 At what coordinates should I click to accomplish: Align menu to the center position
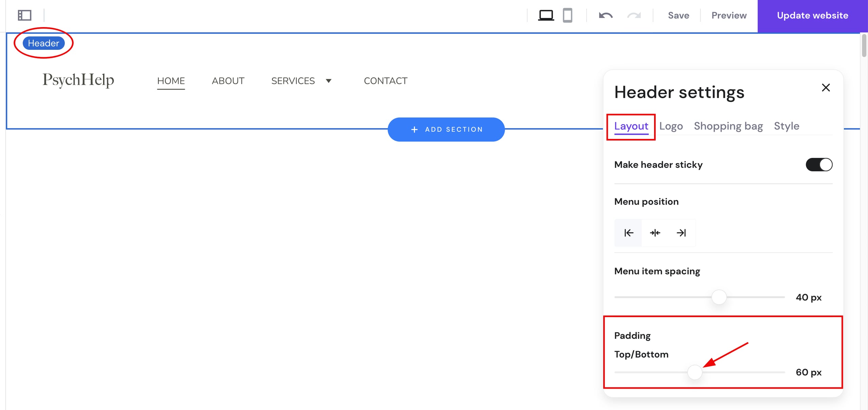(x=655, y=233)
